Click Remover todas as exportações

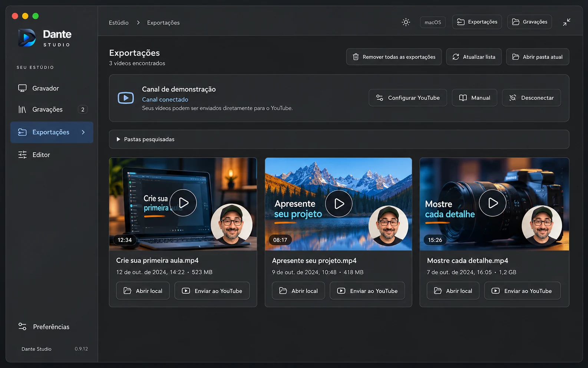pos(394,57)
